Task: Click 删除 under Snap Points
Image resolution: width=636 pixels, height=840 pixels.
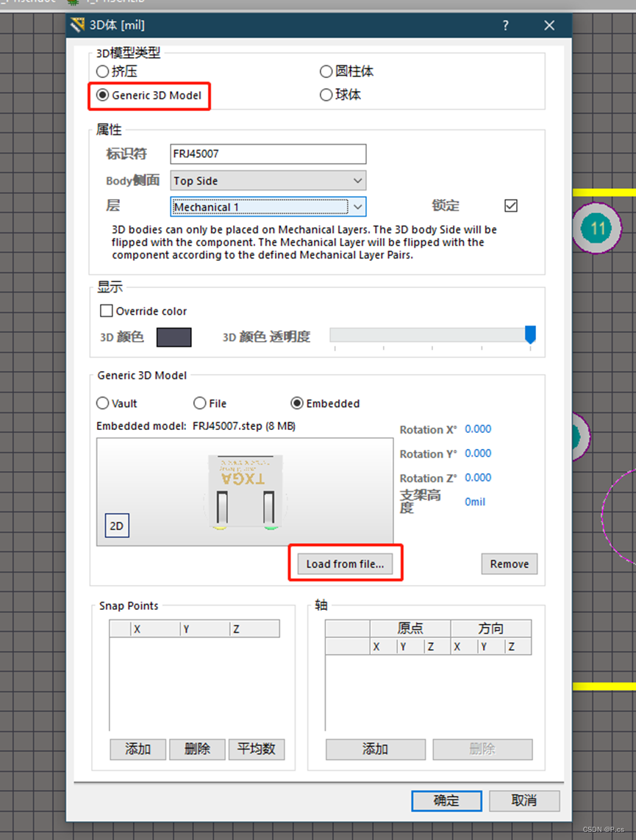Action: click(x=197, y=749)
